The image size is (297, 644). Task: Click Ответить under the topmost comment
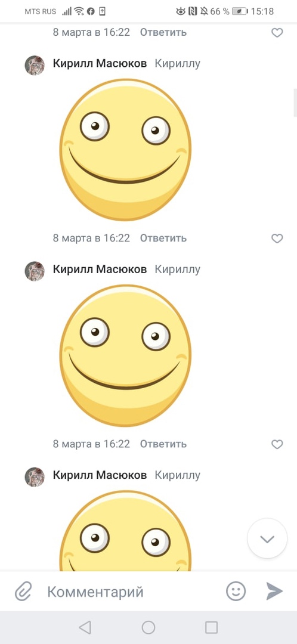(x=163, y=32)
